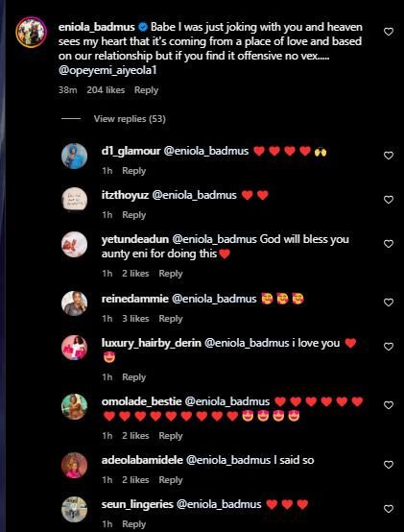The height and width of the screenshot is (532, 404).
Task: Open d1_glamour's avatar thumbnail
Action: tap(74, 156)
